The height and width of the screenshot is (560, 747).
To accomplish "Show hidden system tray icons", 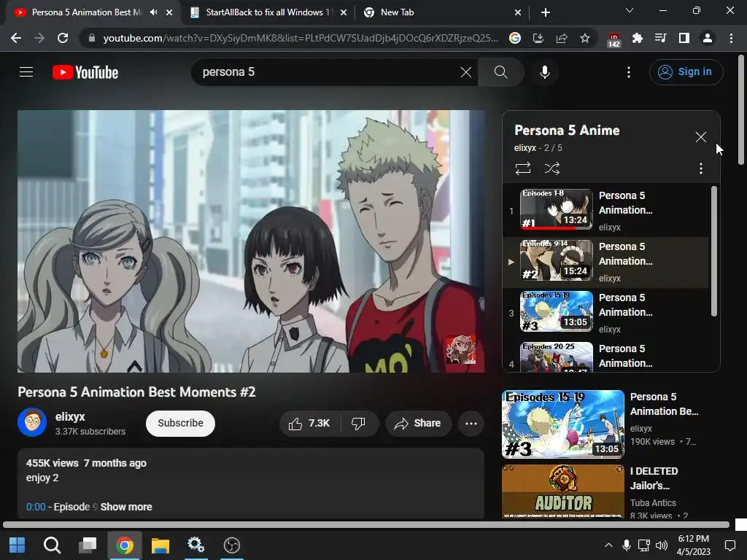I will 608,545.
